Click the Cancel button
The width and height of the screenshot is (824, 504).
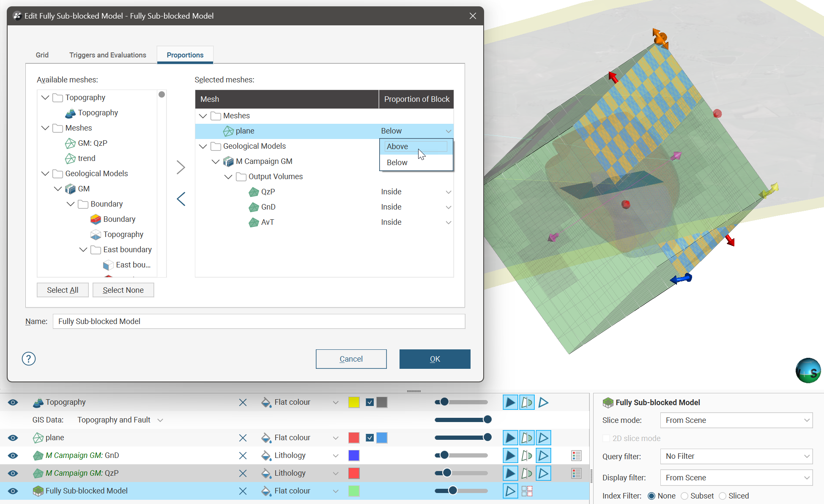click(351, 359)
